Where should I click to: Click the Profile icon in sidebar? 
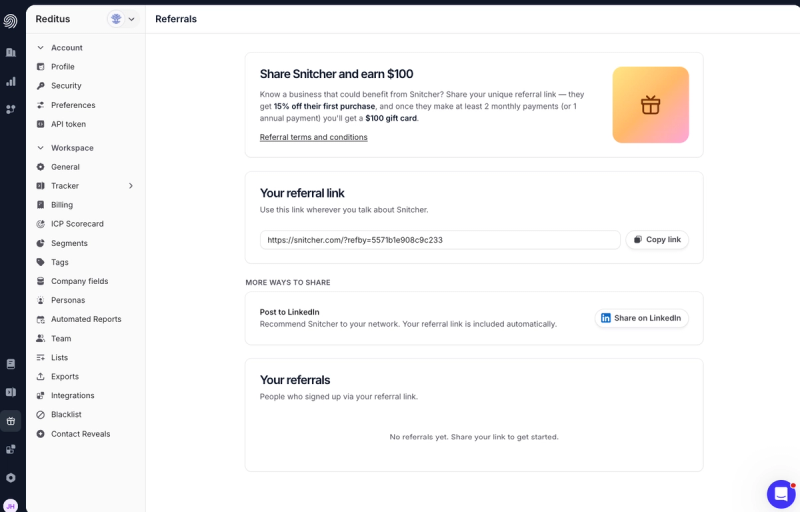(x=41, y=67)
